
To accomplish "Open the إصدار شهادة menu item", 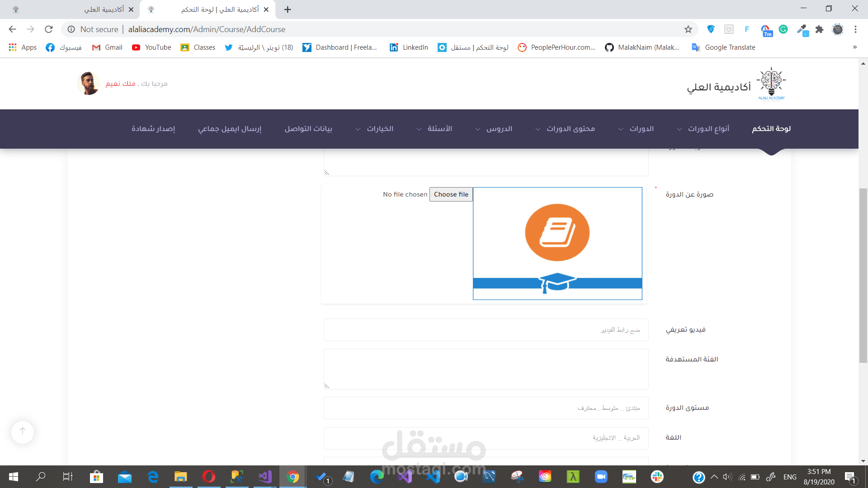I will (153, 129).
